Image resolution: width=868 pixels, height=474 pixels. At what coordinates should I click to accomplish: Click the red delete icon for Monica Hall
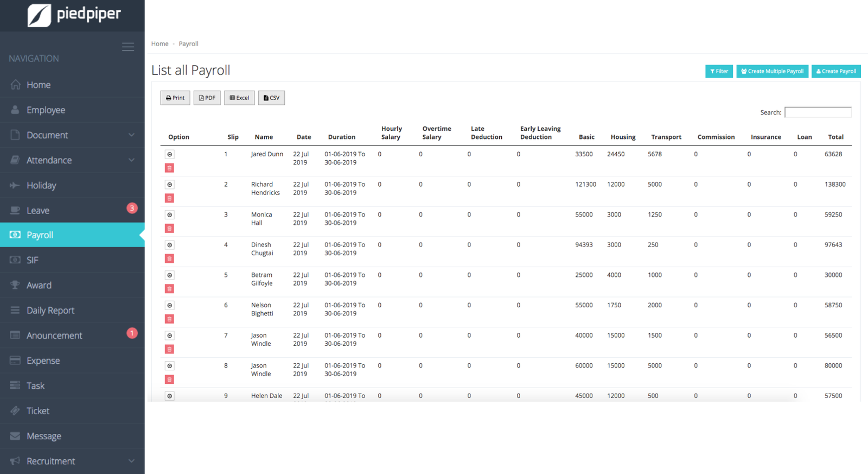(170, 229)
